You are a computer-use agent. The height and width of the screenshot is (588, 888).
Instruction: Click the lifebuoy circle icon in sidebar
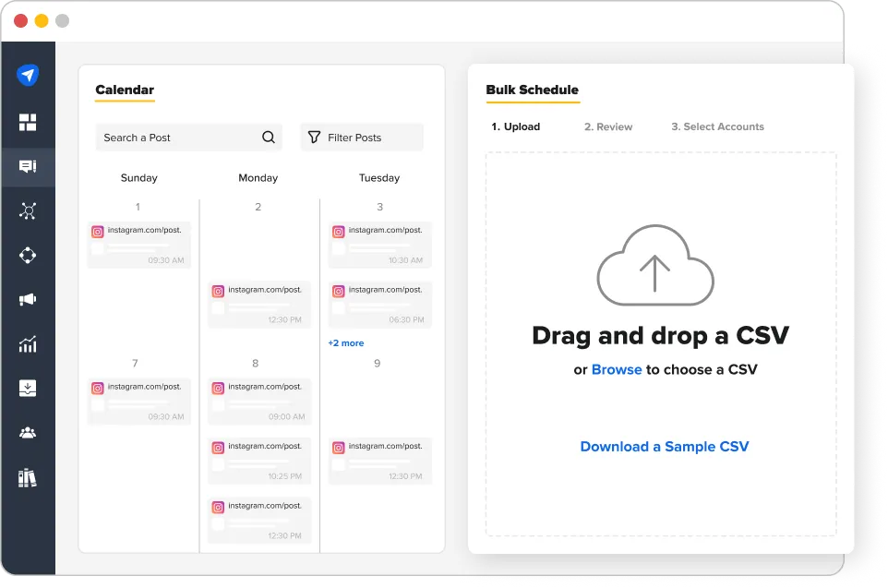pyautogui.click(x=28, y=256)
